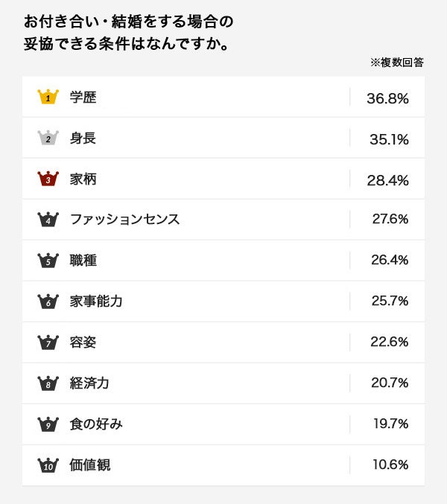This screenshot has height=504, width=447.
Task: Click the red rank 3 crown icon
Action: pos(48,179)
